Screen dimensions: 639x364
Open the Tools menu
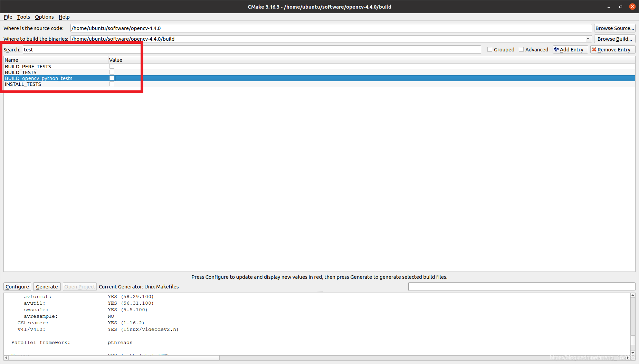coord(23,17)
